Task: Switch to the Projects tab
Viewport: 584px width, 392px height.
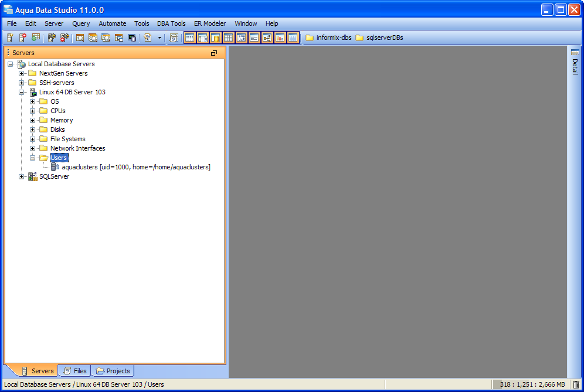Action: [x=113, y=371]
